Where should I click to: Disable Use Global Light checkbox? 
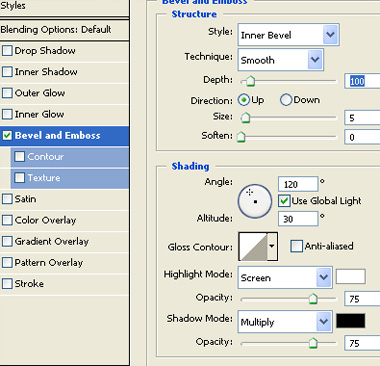click(284, 201)
